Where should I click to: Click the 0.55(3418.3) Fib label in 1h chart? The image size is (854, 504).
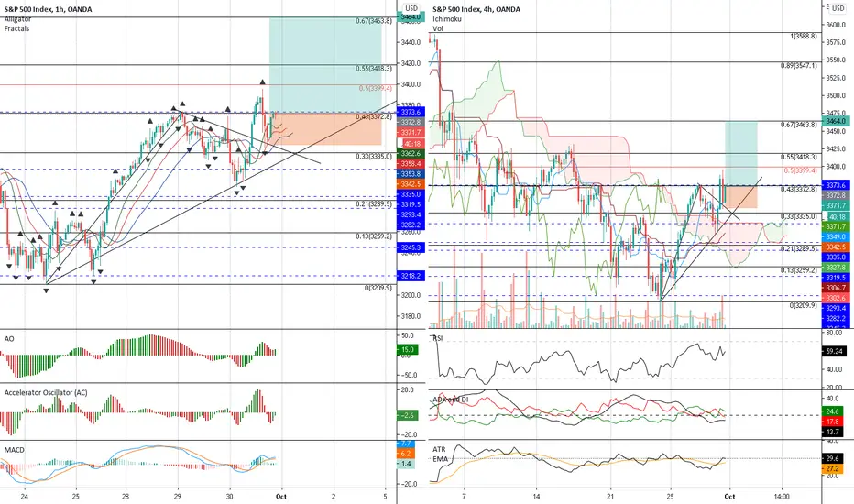(x=374, y=69)
